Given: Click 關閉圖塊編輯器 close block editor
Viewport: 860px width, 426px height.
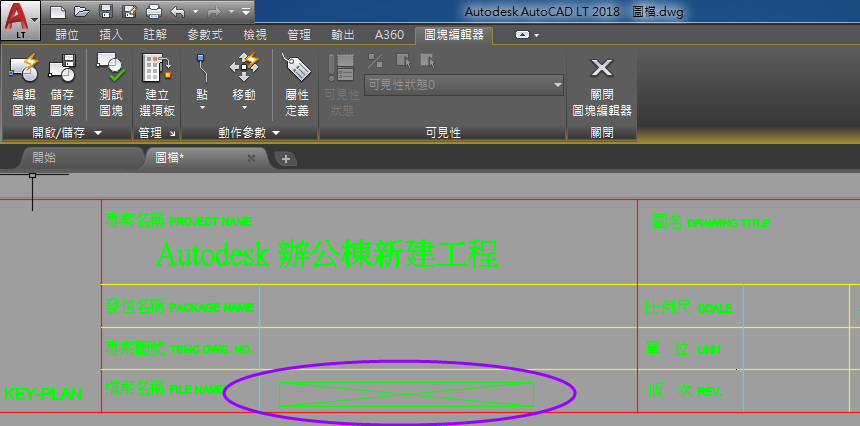Looking at the screenshot, I should pyautogui.click(x=602, y=85).
